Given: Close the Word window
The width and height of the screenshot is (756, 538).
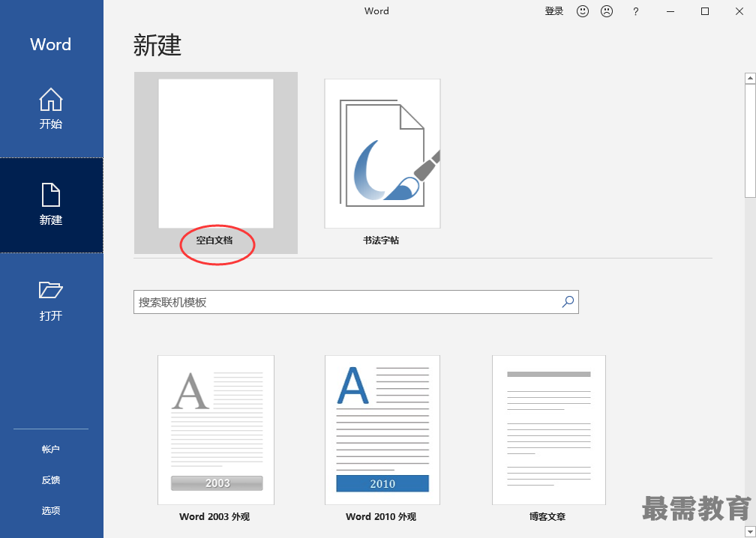Looking at the screenshot, I should [x=739, y=11].
